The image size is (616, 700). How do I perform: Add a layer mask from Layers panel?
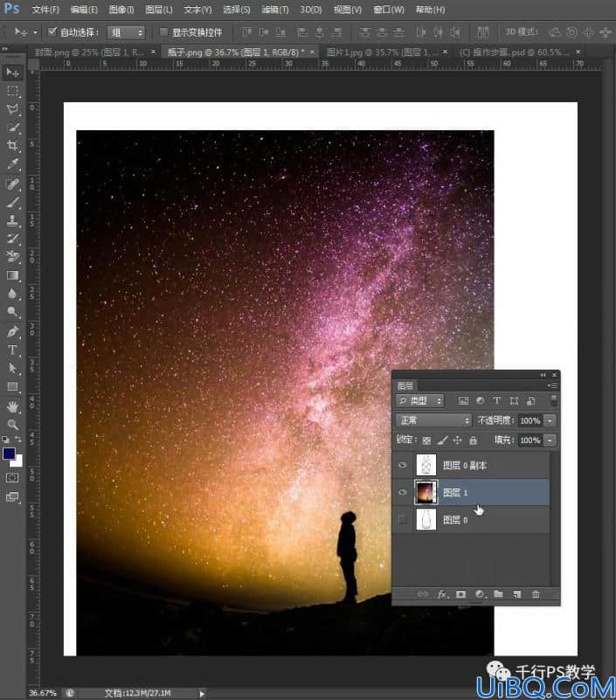(460, 594)
